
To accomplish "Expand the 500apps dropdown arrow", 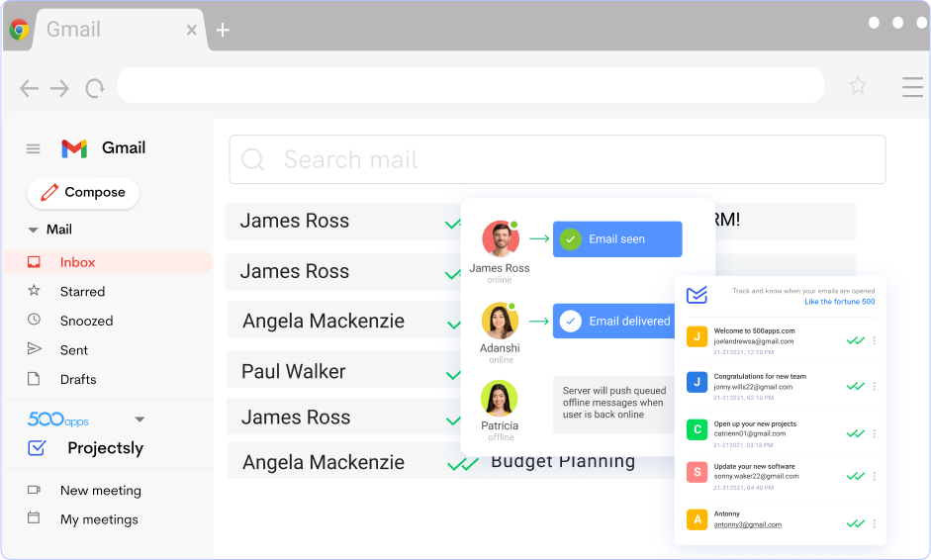I will (140, 420).
